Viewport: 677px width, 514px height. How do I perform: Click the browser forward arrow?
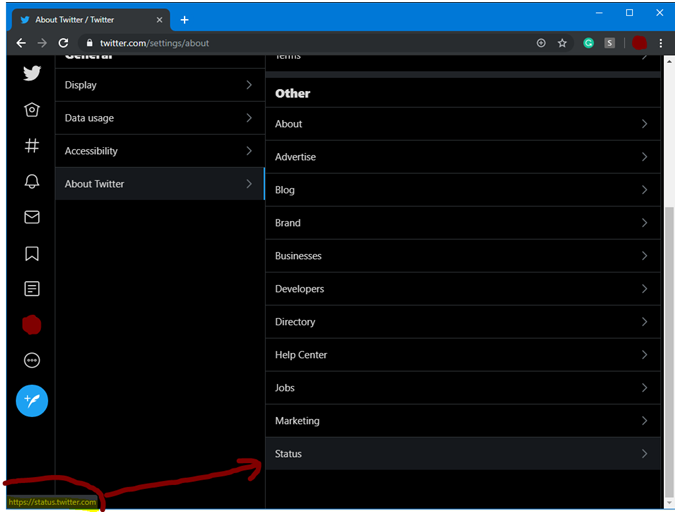42,43
